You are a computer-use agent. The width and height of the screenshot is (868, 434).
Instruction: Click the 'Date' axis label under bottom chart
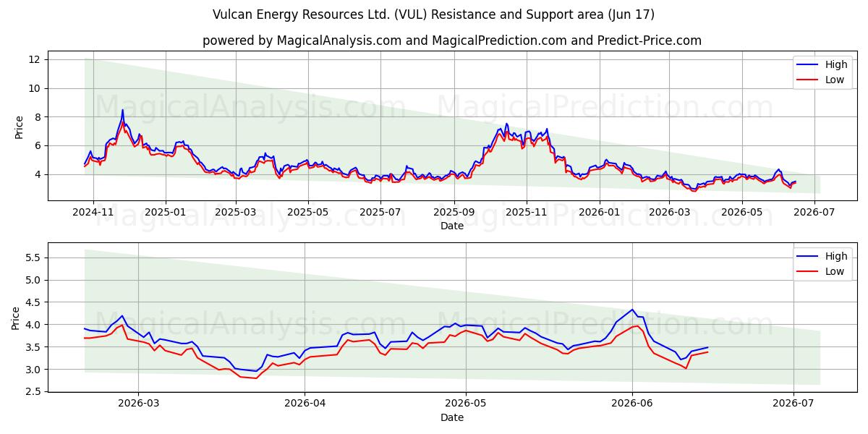(452, 417)
